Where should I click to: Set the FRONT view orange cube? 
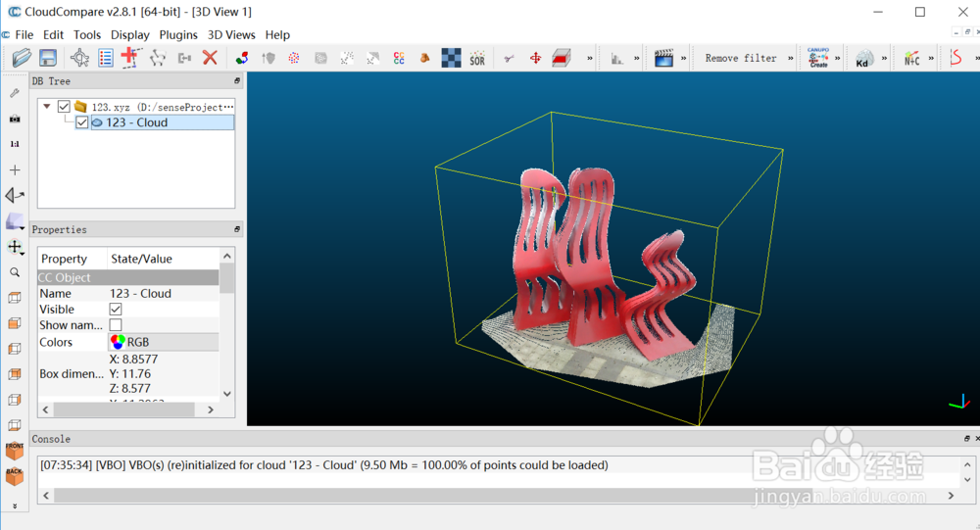click(x=15, y=450)
